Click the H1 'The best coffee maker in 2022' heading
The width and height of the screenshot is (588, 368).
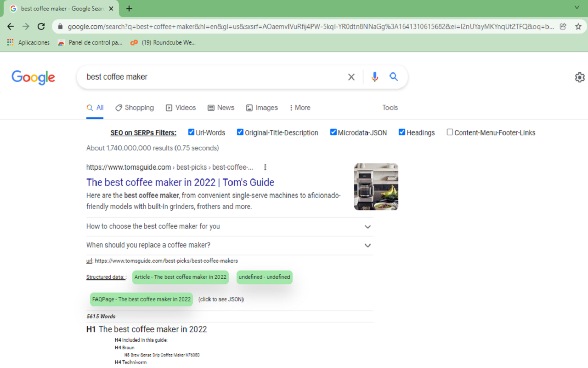pyautogui.click(x=147, y=329)
